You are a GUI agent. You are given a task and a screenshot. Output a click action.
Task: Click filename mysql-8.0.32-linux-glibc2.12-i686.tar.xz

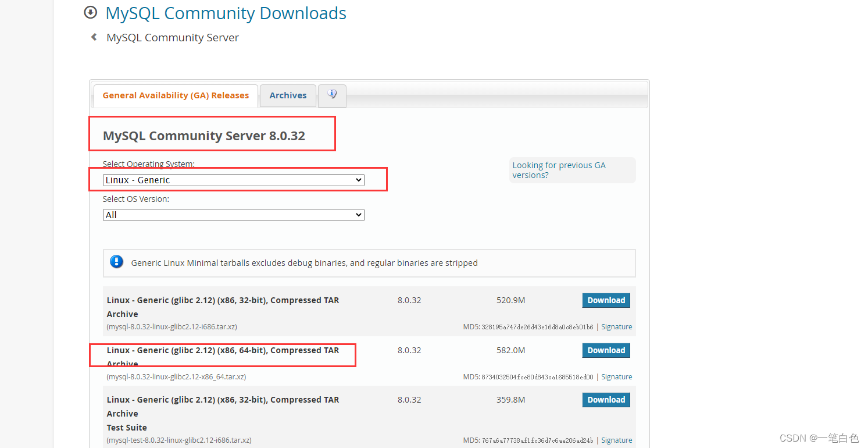(x=172, y=327)
